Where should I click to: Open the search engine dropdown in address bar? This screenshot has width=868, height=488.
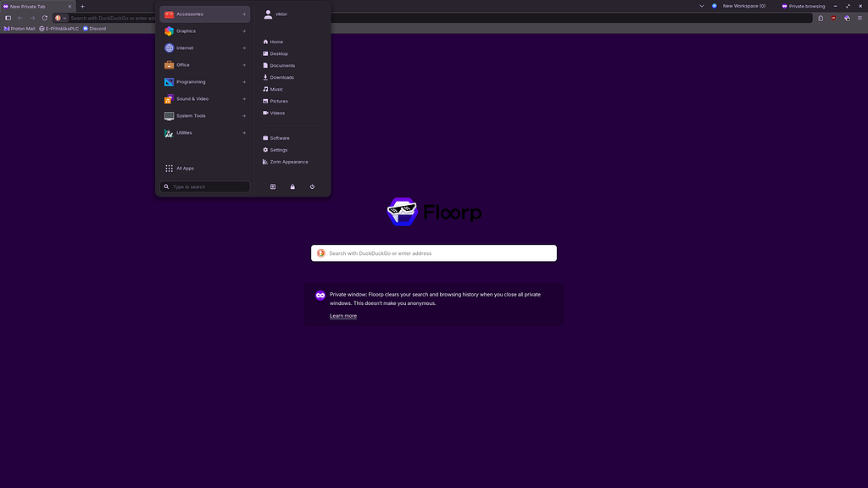60,19
